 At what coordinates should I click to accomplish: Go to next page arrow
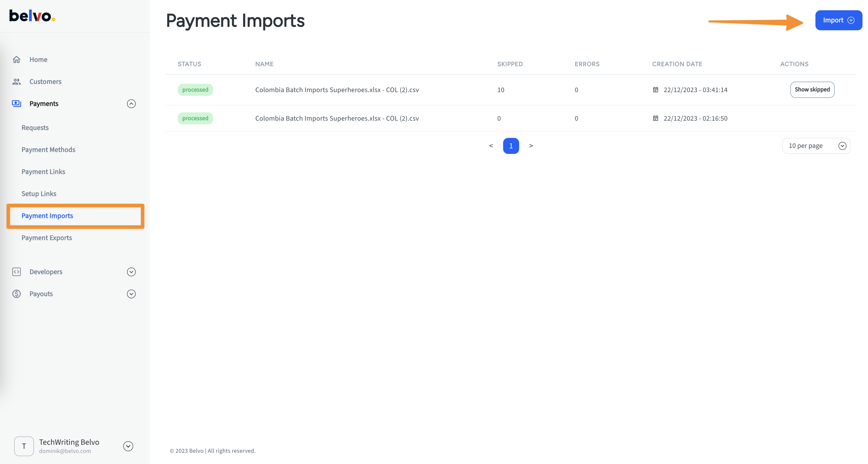click(x=531, y=146)
